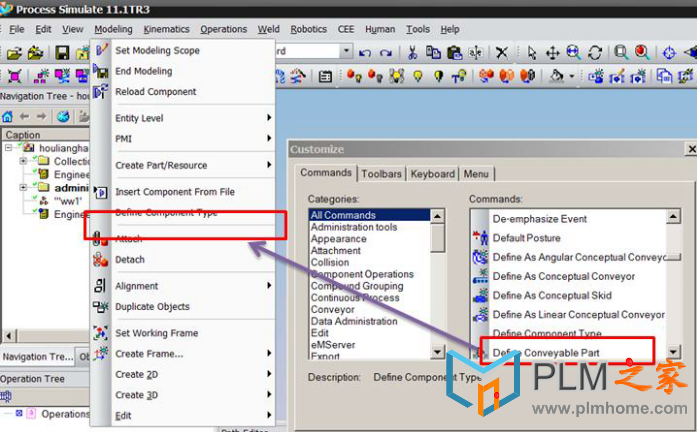Expand the Entity Level submenu
Image resolution: width=697 pixels, height=432 pixels.
[182, 118]
